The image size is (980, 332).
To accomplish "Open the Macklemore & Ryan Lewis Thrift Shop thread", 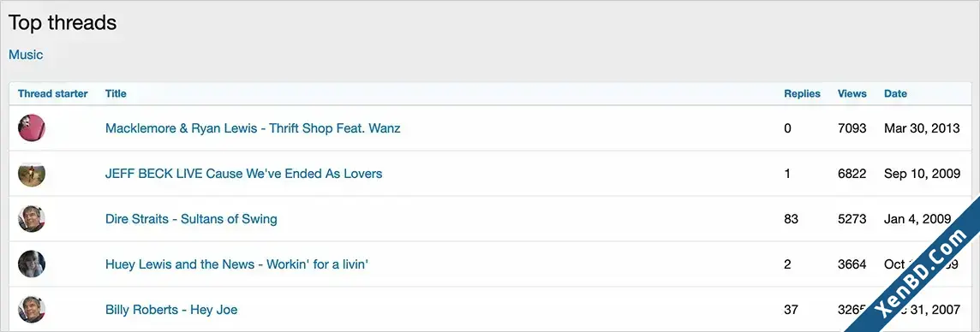I will tap(253, 128).
